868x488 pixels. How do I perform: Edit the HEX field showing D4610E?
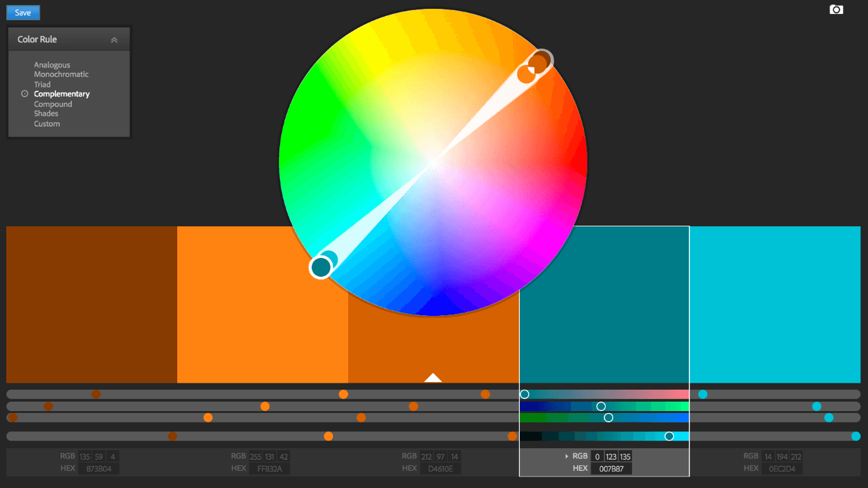(440, 468)
